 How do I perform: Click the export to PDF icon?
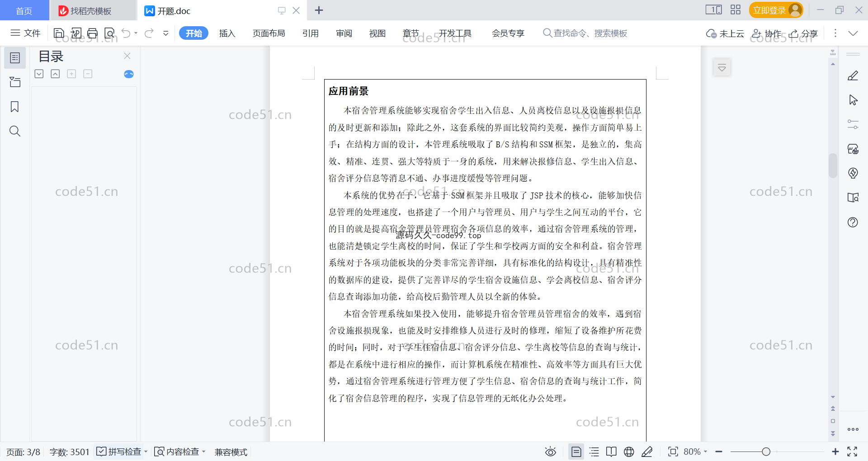[x=76, y=33]
